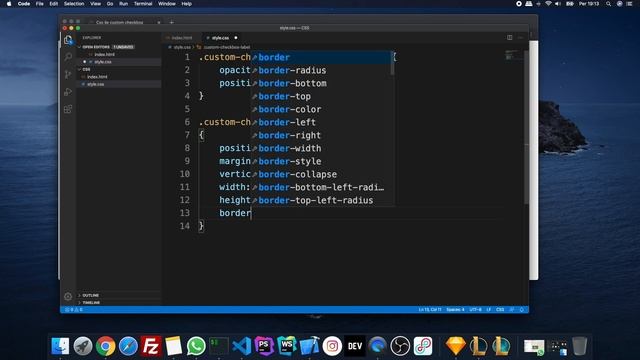
Task: Select border-width suggestion
Action: pyautogui.click(x=321, y=149)
